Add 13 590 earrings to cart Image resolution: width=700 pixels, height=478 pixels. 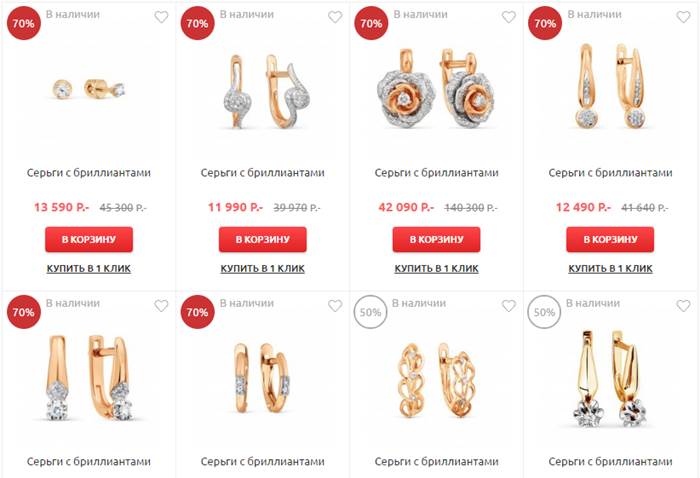coord(89,239)
